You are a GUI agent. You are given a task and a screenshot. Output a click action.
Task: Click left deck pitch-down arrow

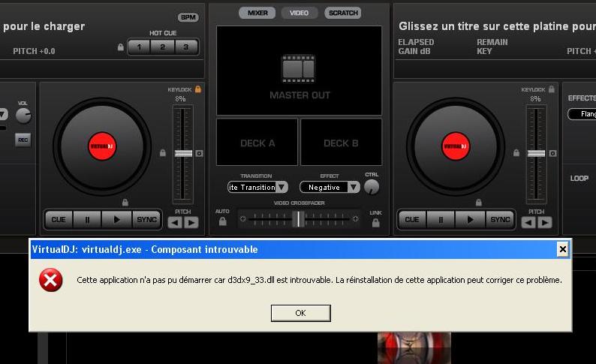[174, 222]
